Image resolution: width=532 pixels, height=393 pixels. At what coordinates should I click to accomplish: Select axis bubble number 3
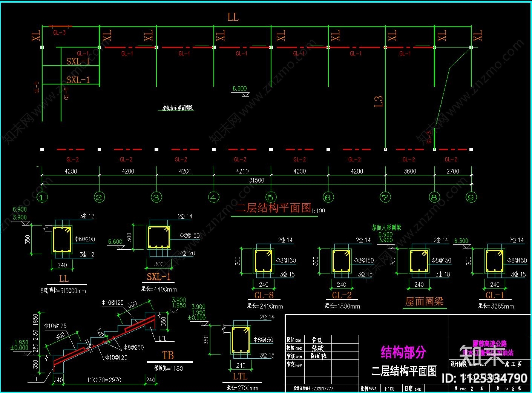pyautogui.click(x=156, y=197)
